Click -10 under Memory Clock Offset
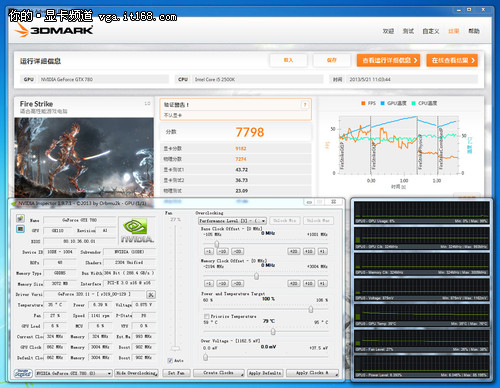Screen dimensions: 500x388 coord(223,283)
